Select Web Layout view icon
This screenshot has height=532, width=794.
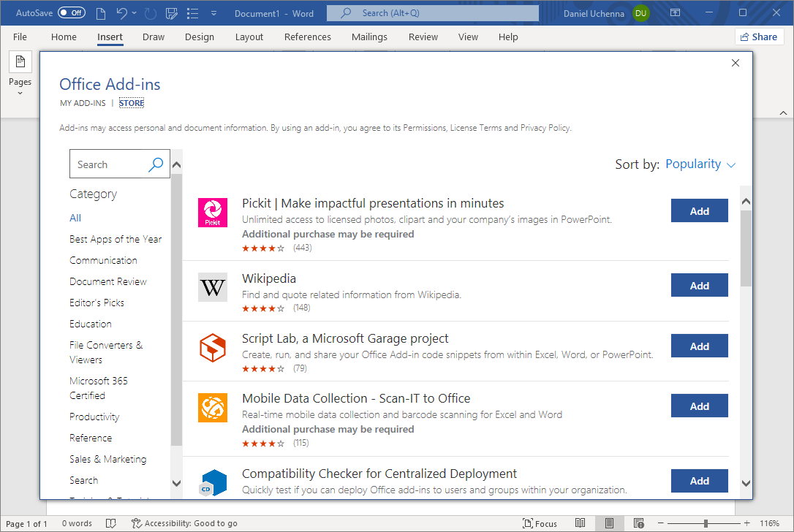(638, 523)
